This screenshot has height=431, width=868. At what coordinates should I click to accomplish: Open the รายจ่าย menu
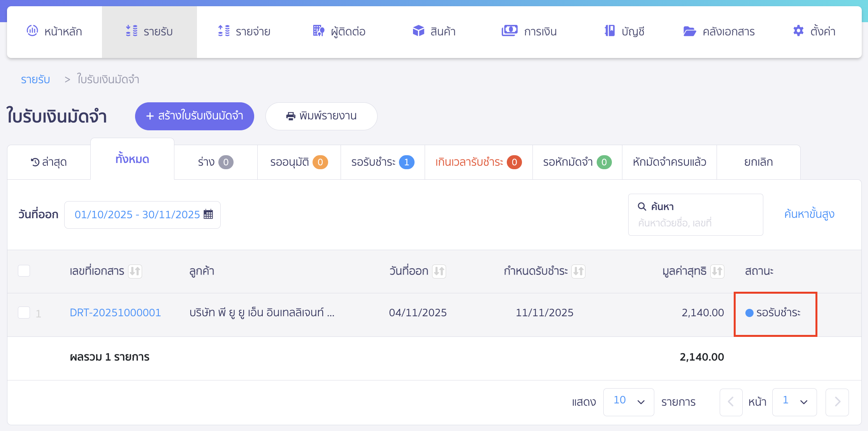pos(244,32)
